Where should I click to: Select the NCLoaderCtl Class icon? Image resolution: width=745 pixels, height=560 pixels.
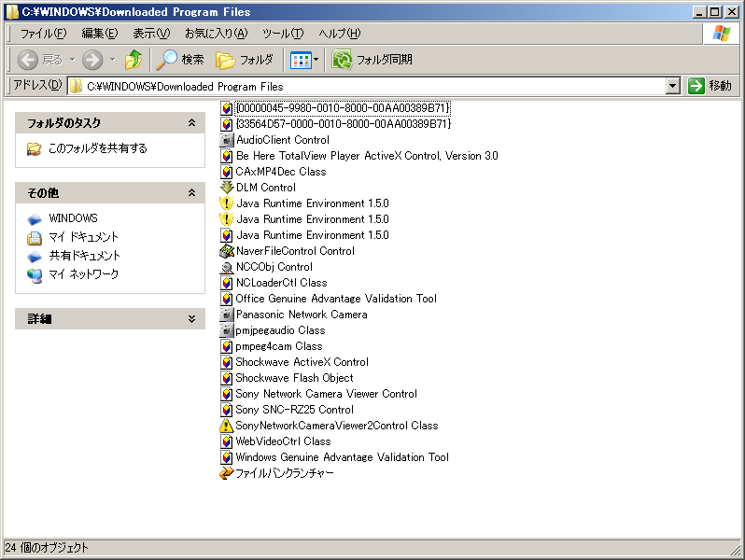point(227,283)
